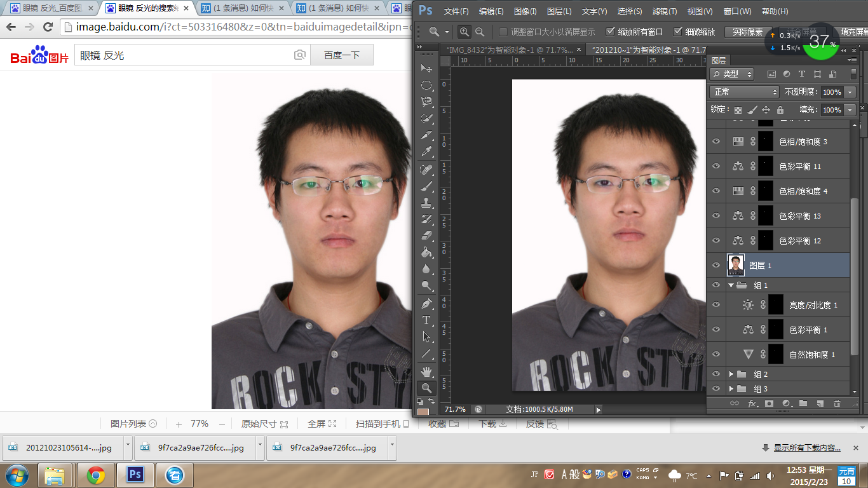Select the Paint Bucket tool
This screenshot has height=488, width=868.
[x=426, y=252]
